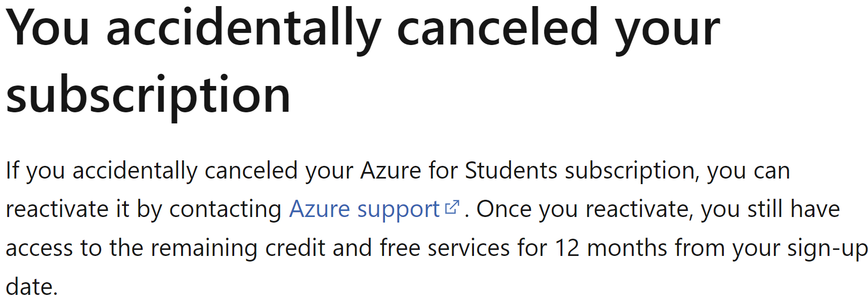Click the word "canceled" in the heading

pos(498,28)
